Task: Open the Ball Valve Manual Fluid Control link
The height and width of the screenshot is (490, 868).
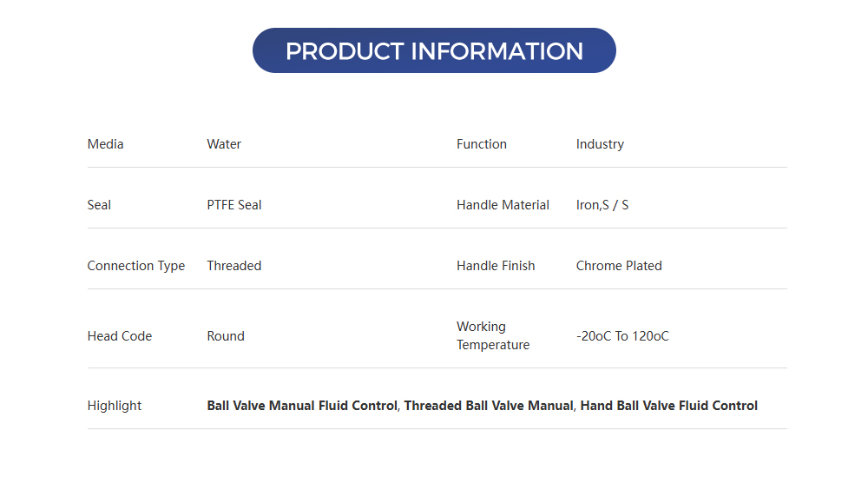Action: (301, 406)
